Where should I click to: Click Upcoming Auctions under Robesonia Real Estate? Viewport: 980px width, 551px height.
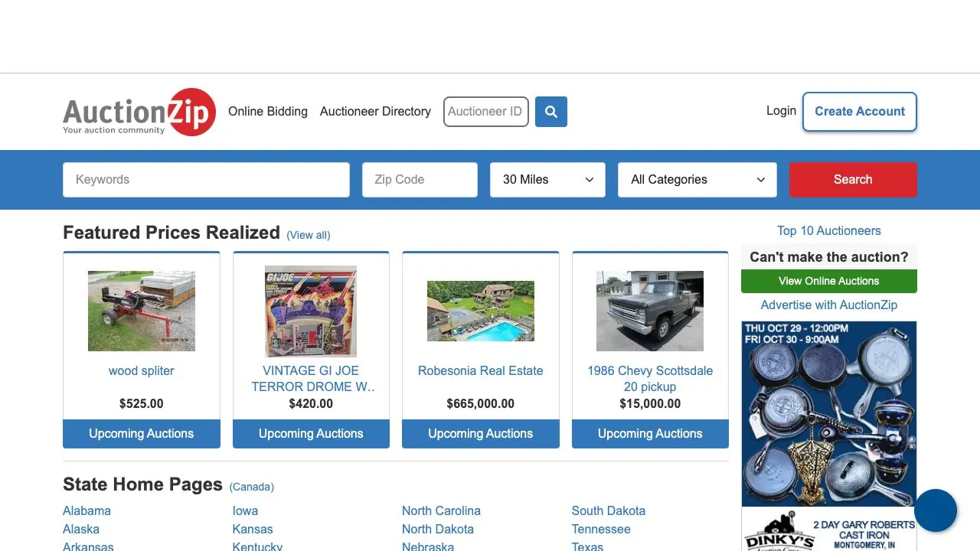point(481,434)
